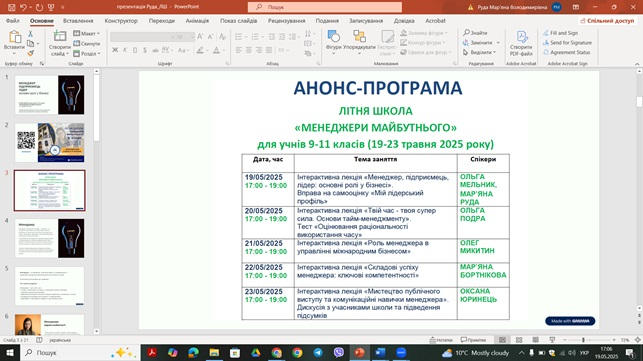Open the font size combo box
The image size is (643, 361).
[185, 37]
